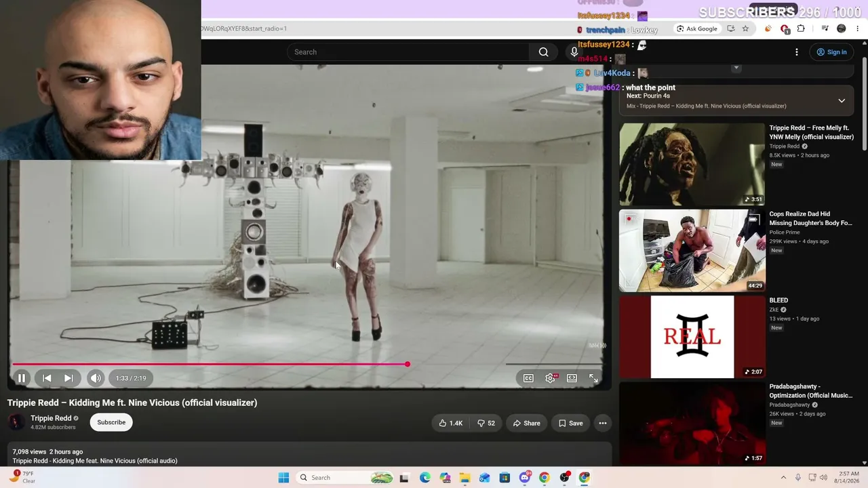Open the BLEED video title

click(778, 300)
